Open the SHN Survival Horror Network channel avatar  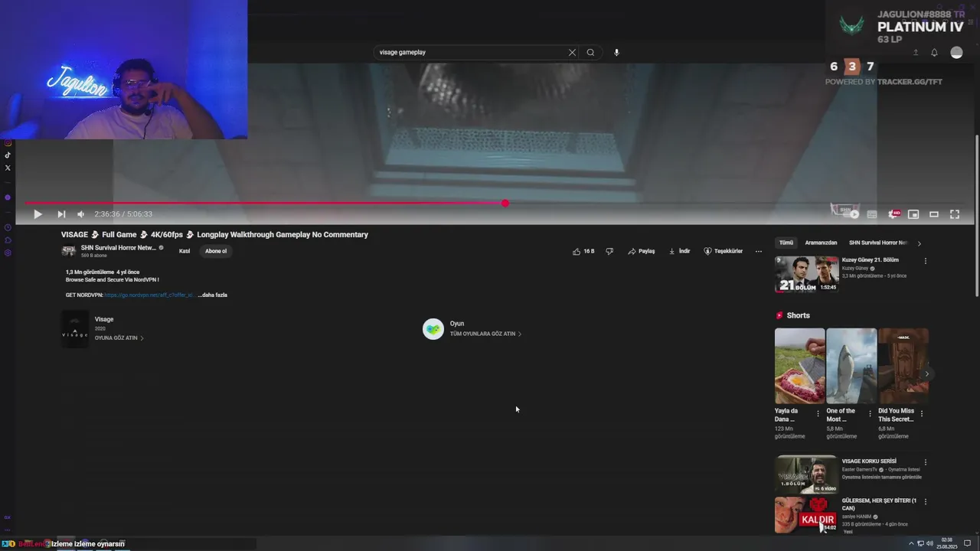point(69,250)
